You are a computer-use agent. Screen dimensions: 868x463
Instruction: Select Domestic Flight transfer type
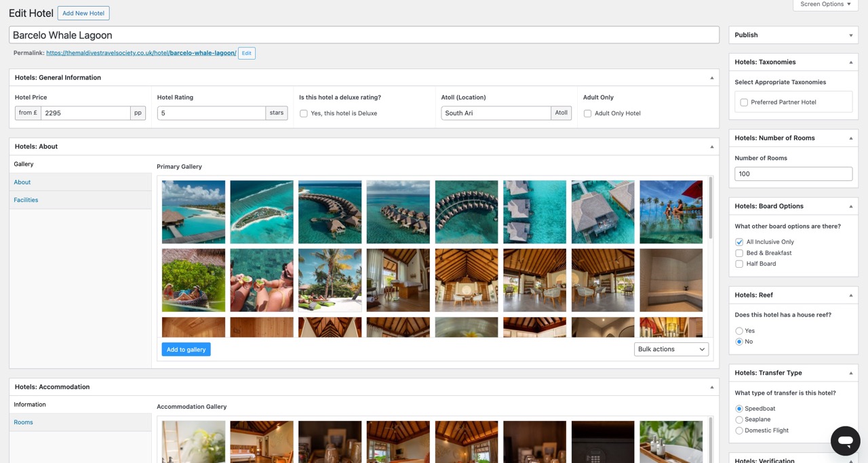(x=739, y=430)
